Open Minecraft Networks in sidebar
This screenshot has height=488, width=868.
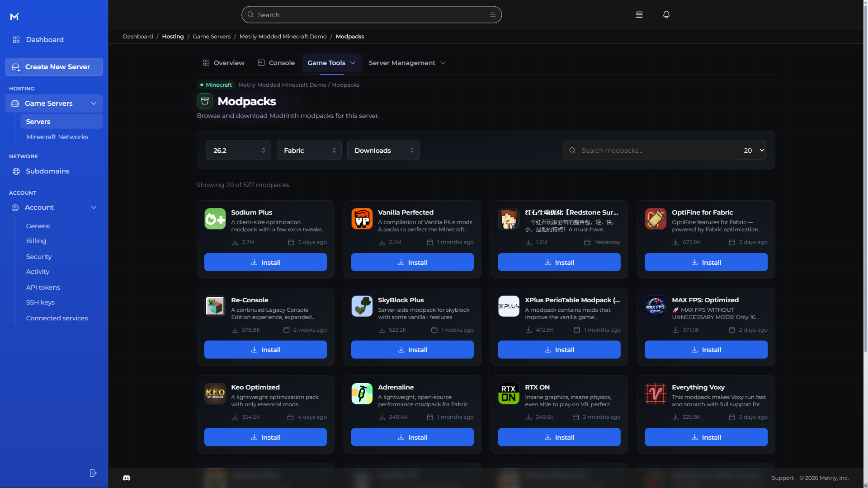coord(57,137)
